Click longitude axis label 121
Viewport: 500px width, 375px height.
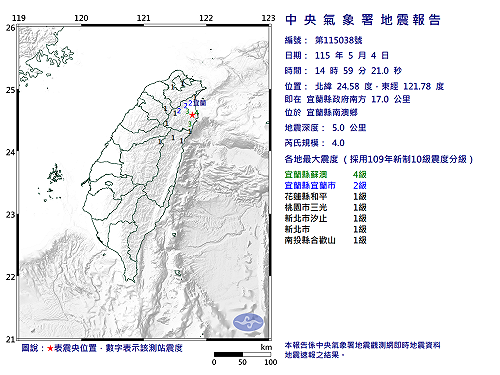pyautogui.click(x=144, y=18)
